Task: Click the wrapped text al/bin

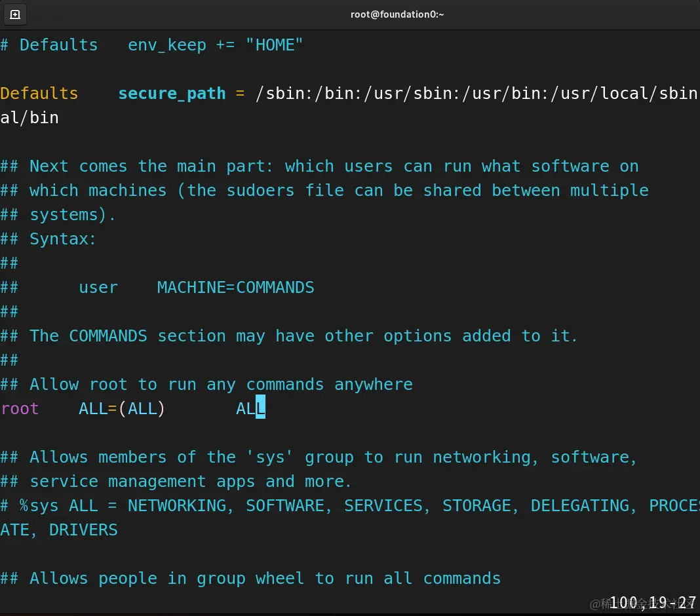Action: click(x=29, y=118)
